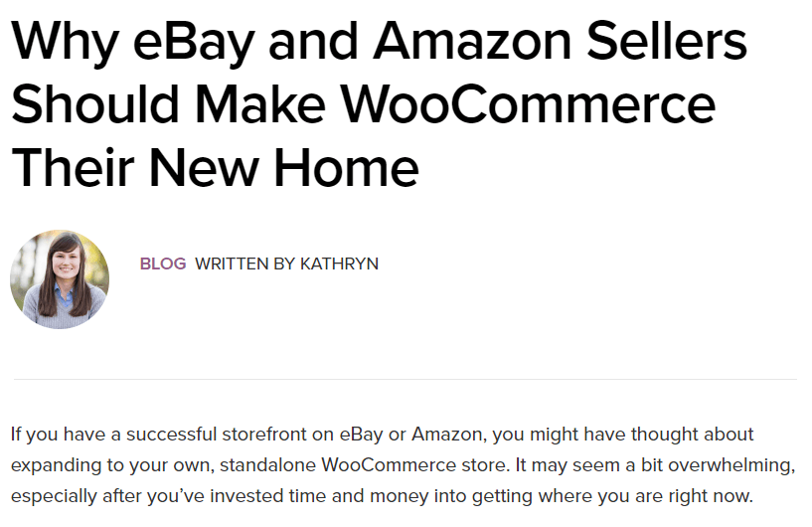Click the author's circular profile photo
Screen dimensions: 812x527
click(x=60, y=279)
